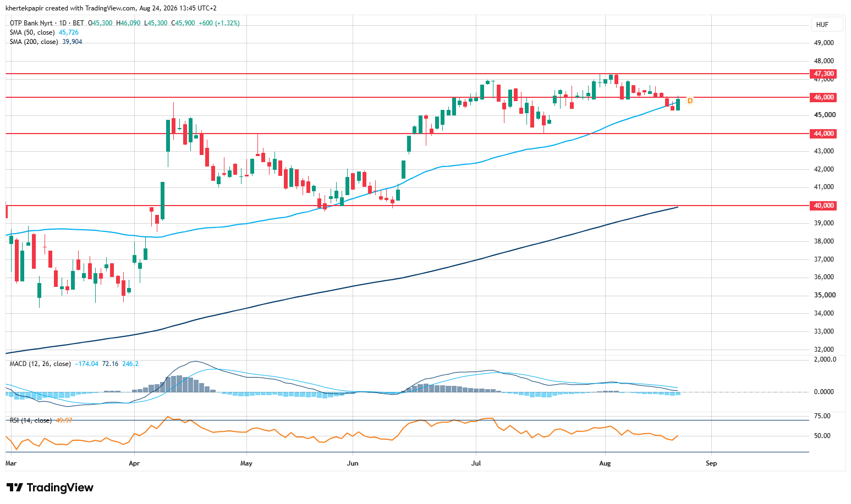Click the "khertekpapir created with TradingView.com" header text

pos(70,8)
